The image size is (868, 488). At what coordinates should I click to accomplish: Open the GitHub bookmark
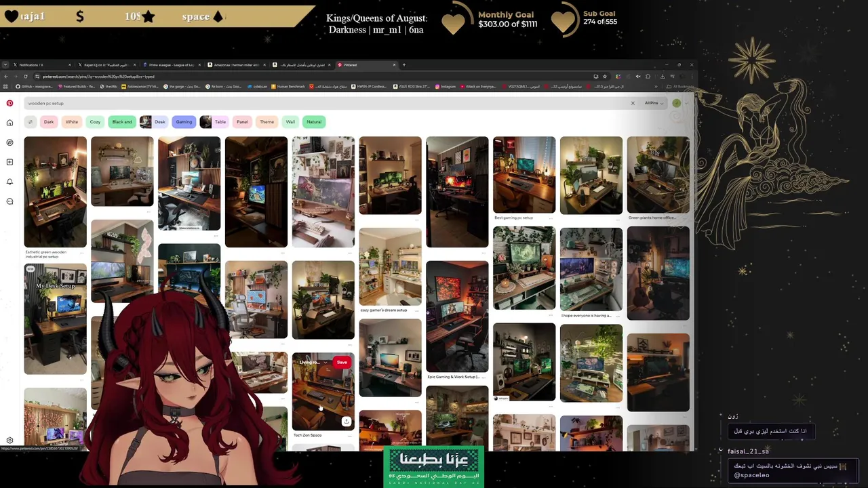tap(33, 86)
